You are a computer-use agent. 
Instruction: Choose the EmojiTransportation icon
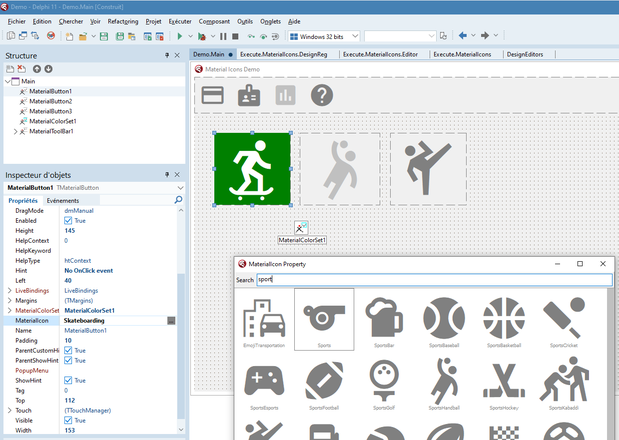(264, 319)
